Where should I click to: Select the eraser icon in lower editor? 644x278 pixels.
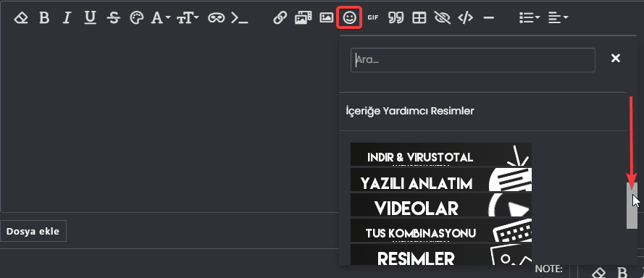click(600, 272)
